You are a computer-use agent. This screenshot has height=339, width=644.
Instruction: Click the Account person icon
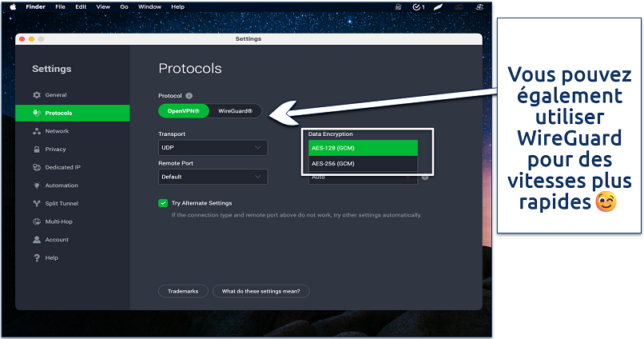coord(37,240)
